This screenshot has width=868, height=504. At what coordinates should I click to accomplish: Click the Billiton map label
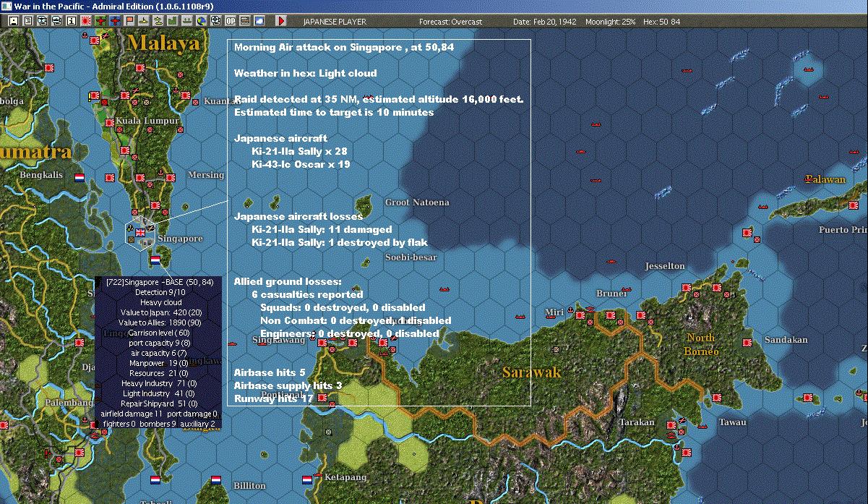[249, 486]
